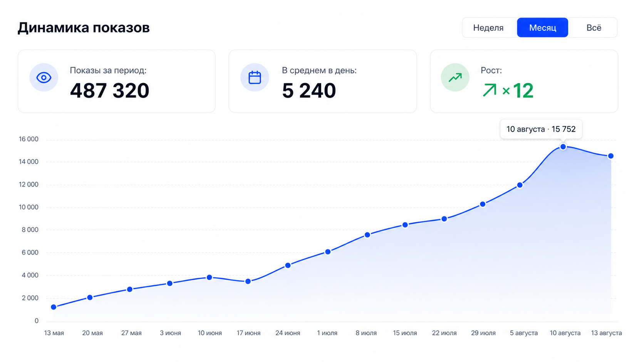Click the chart data point for 8 июля
Image resolution: width=644 pixels, height=362 pixels.
point(367,235)
